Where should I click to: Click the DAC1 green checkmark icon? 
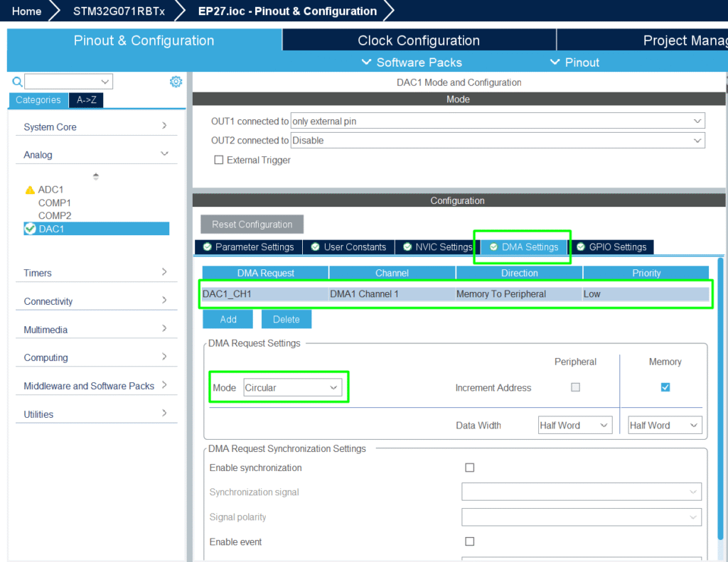(x=30, y=229)
